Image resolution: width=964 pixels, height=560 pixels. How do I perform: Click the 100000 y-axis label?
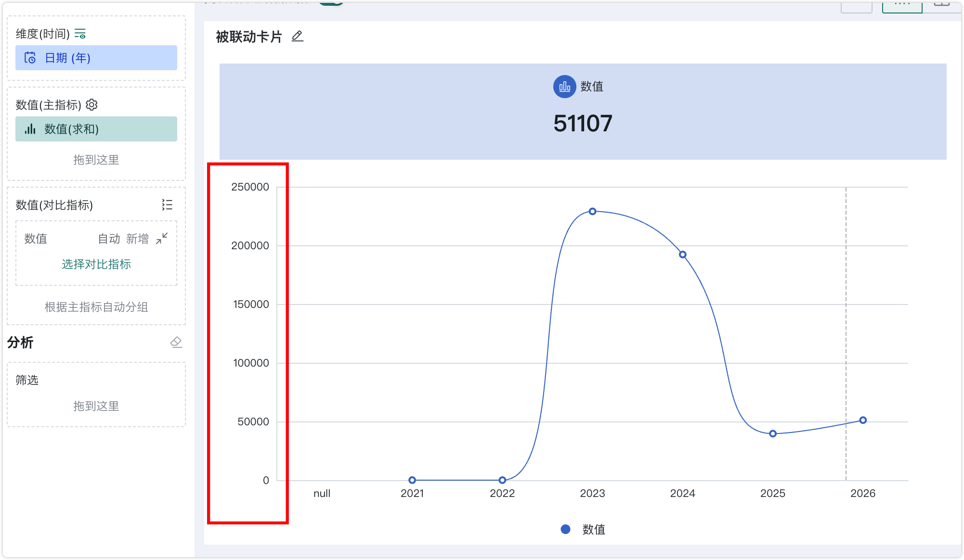point(251,363)
